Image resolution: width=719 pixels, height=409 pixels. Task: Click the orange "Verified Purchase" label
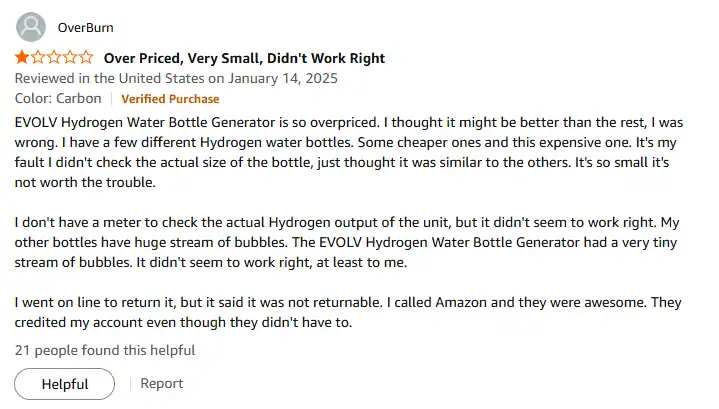coord(170,99)
